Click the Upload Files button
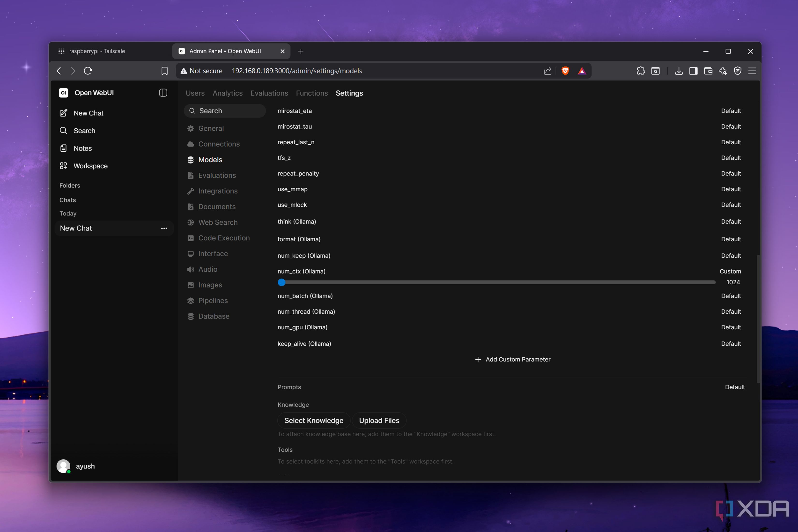The width and height of the screenshot is (798, 532). coord(379,420)
